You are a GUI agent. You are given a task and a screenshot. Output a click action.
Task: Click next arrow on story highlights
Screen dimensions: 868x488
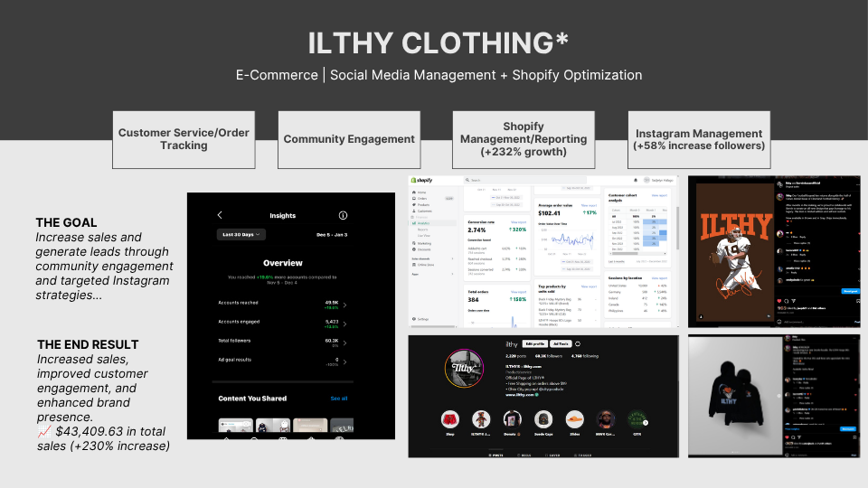click(x=646, y=423)
